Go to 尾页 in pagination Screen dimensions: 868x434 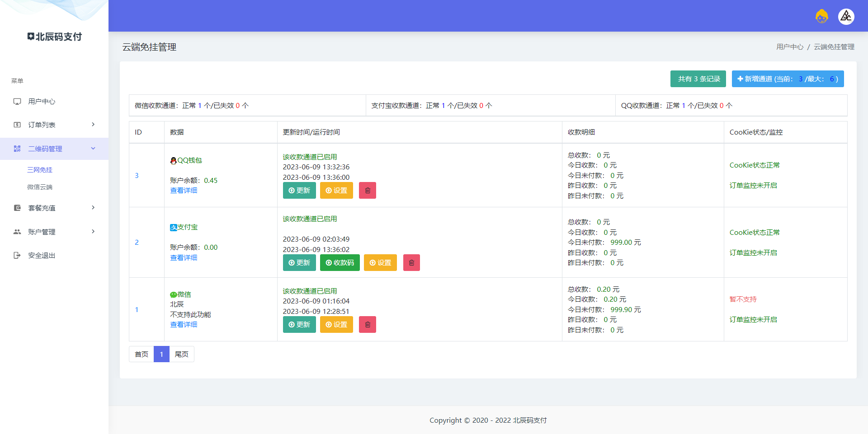point(182,354)
